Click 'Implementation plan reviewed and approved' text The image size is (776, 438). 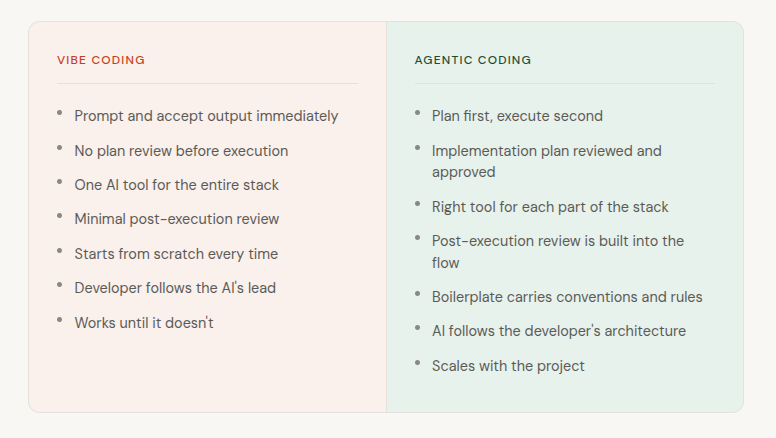pos(547,161)
